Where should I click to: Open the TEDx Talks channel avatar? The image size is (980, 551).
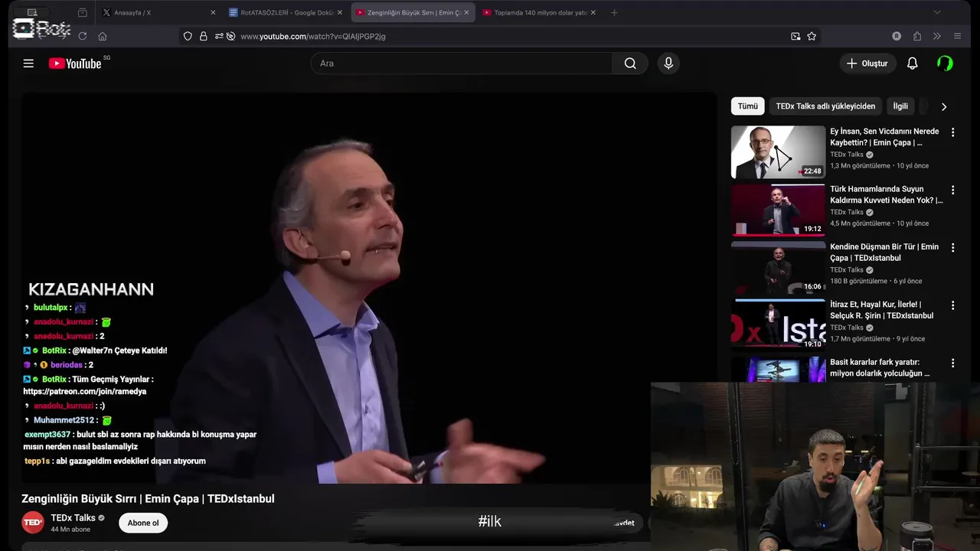click(x=33, y=523)
